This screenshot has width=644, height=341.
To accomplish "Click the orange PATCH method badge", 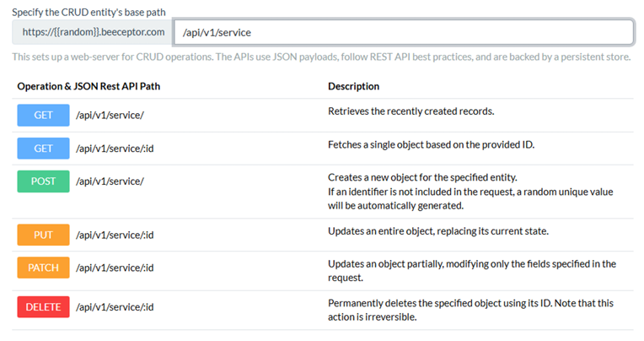I will [43, 268].
